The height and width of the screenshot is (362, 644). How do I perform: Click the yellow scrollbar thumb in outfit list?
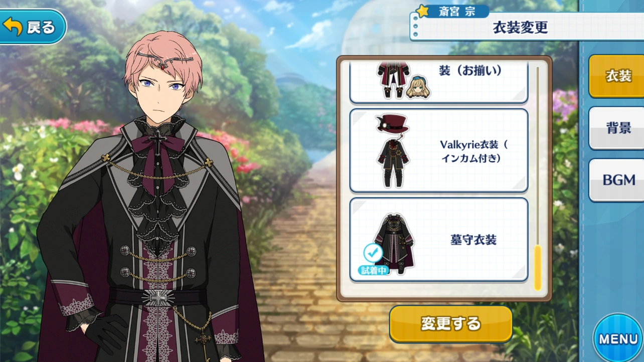tap(538, 268)
